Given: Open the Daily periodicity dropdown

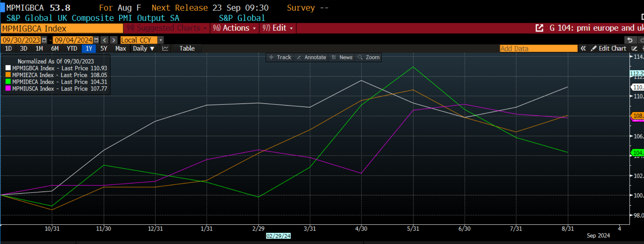Looking at the screenshot, I should point(143,48).
